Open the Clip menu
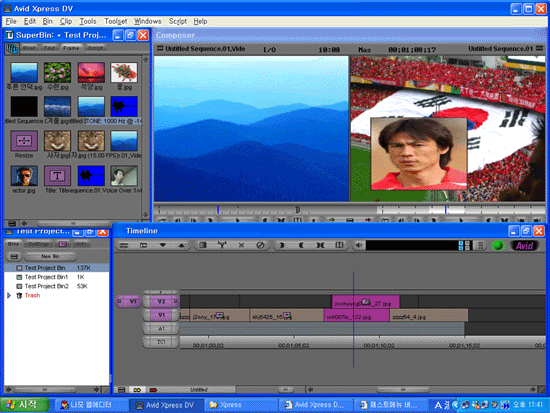This screenshot has height=413, width=550. (66, 21)
